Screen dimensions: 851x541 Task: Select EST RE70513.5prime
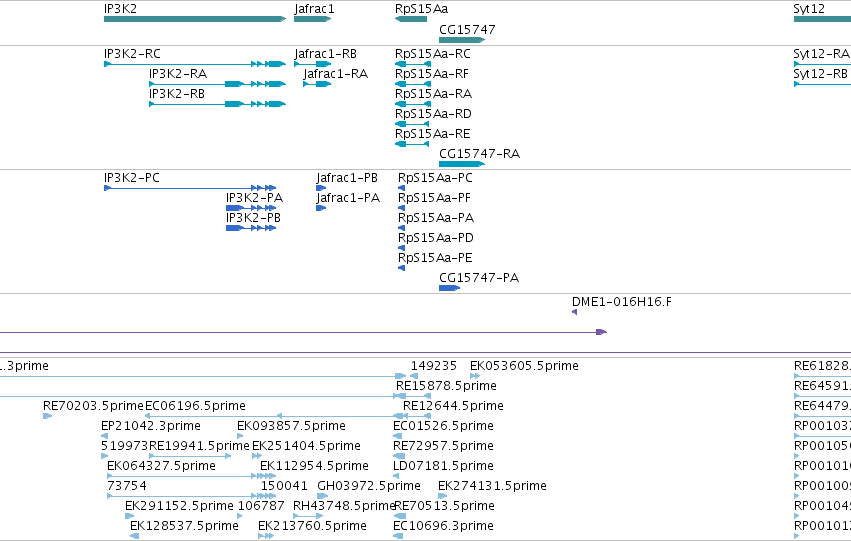point(399,517)
